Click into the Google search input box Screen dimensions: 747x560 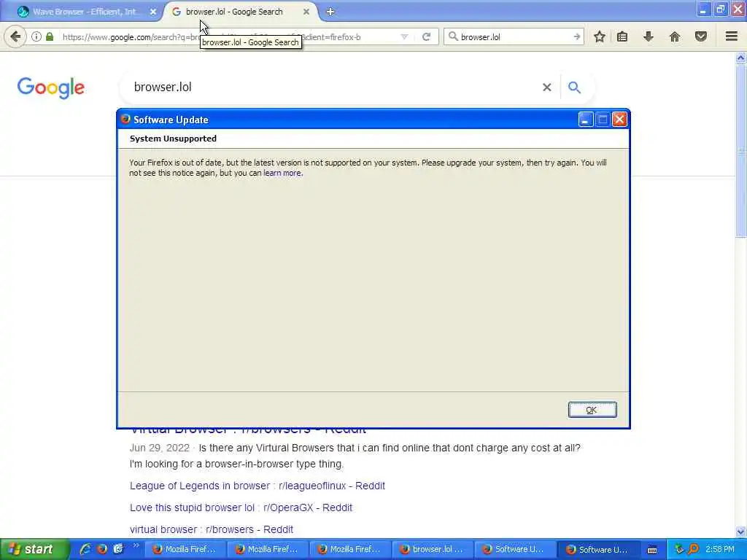333,87
